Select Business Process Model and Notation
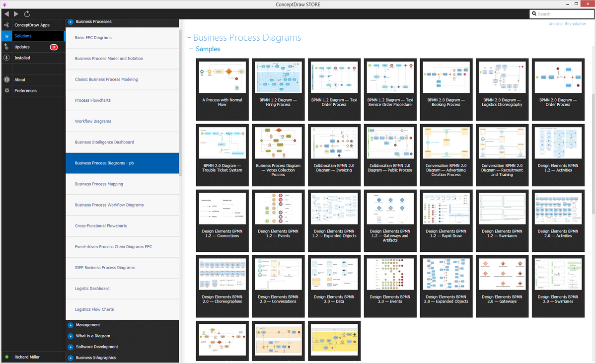Image resolution: width=596 pixels, height=364 pixels. pyautogui.click(x=122, y=59)
